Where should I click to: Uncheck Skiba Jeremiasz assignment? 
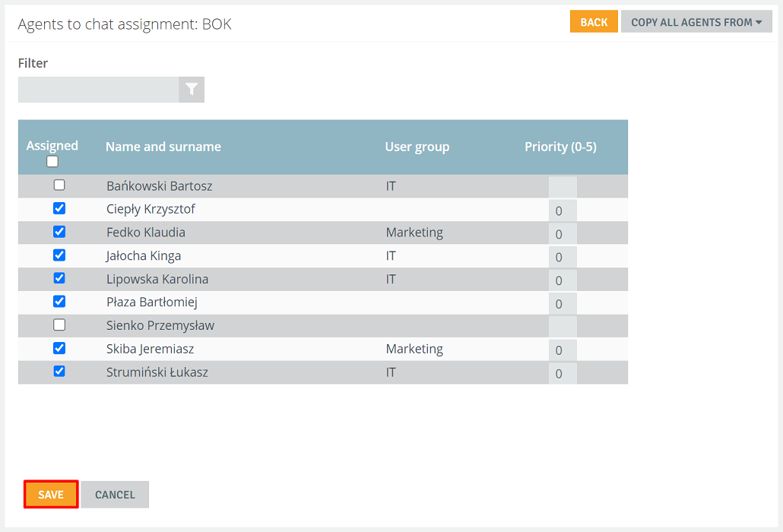[x=59, y=348]
